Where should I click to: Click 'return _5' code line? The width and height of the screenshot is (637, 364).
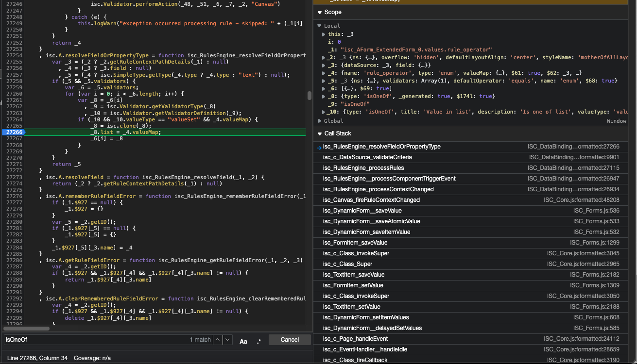coord(66,164)
